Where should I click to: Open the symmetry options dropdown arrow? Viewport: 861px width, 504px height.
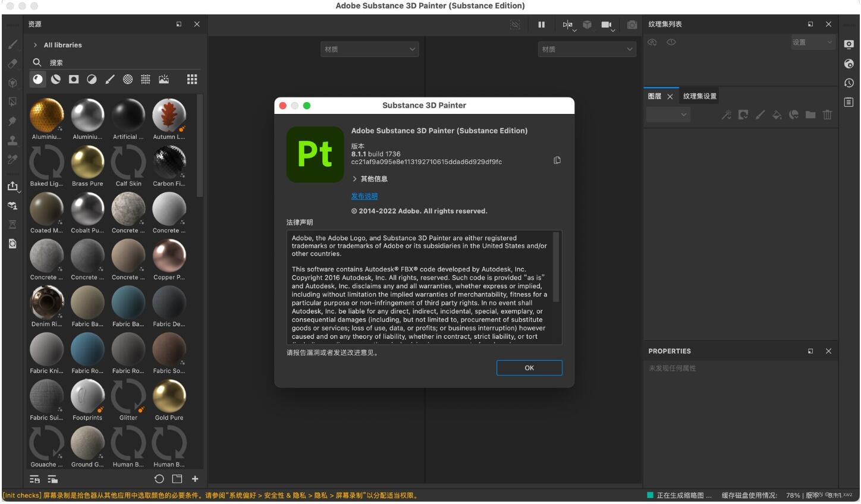pos(574,30)
